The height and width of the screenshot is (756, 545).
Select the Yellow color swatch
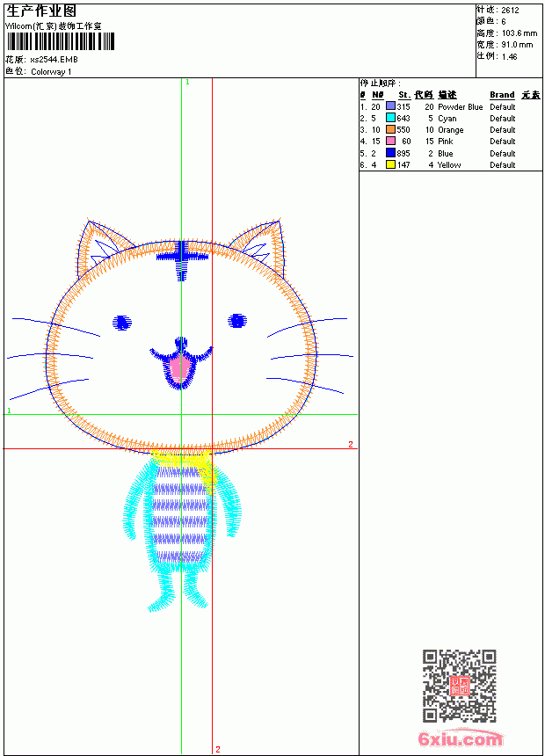[x=390, y=164]
